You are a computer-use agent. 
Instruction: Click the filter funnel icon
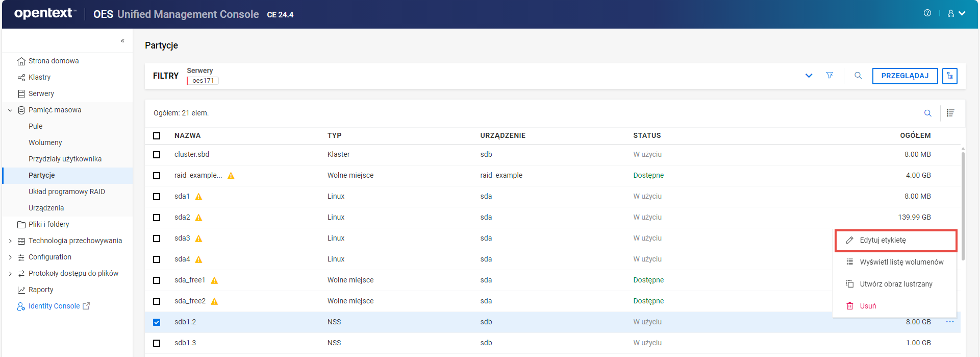click(830, 76)
